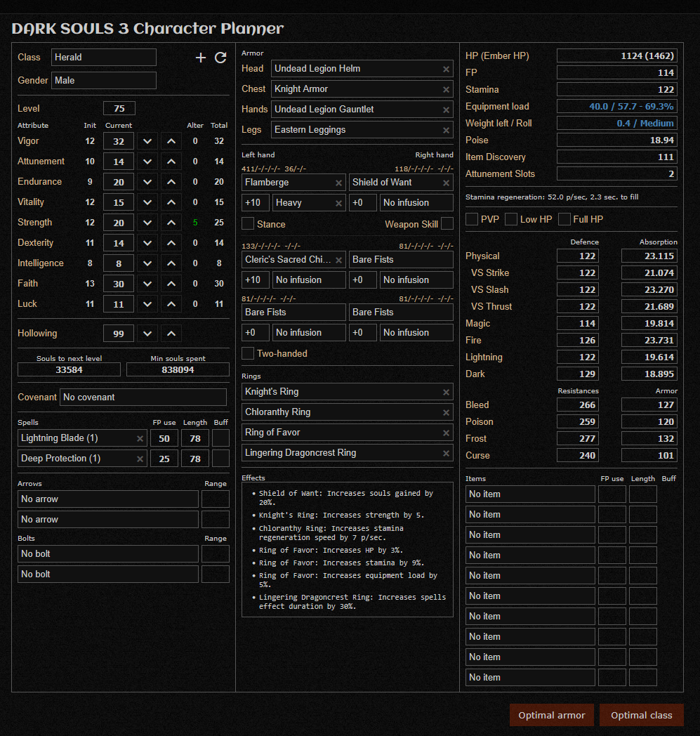Clear the Heavy infusion
The image size is (700, 736).
pos(338,203)
